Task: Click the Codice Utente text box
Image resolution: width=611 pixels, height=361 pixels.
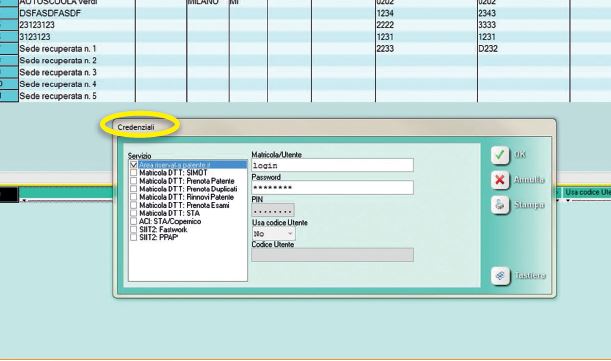Action: pyautogui.click(x=332, y=255)
